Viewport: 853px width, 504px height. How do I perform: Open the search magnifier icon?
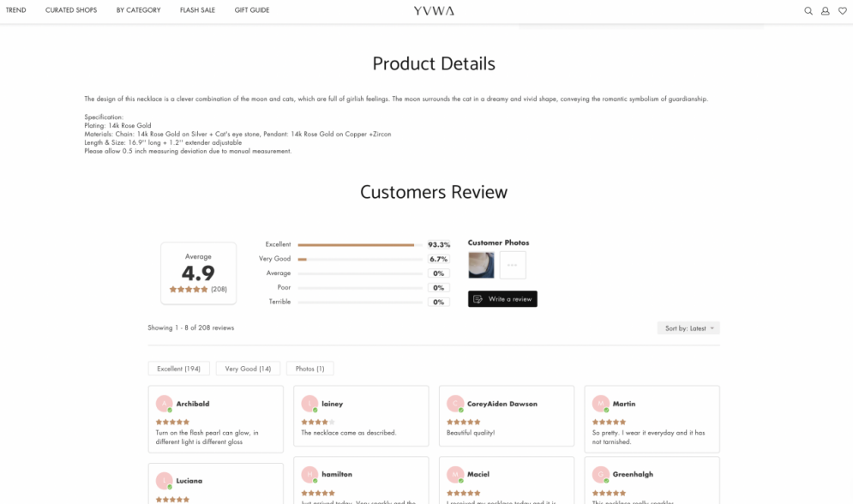(x=808, y=11)
